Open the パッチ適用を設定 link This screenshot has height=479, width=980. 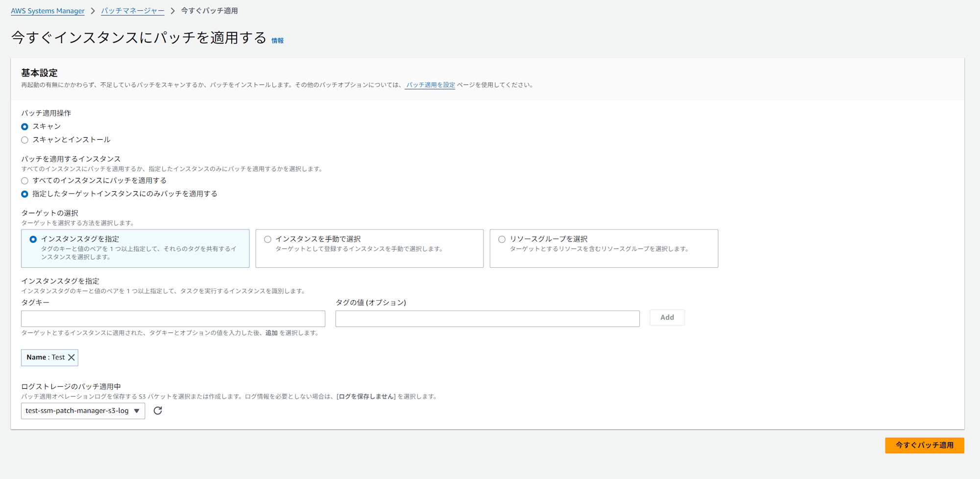point(430,85)
